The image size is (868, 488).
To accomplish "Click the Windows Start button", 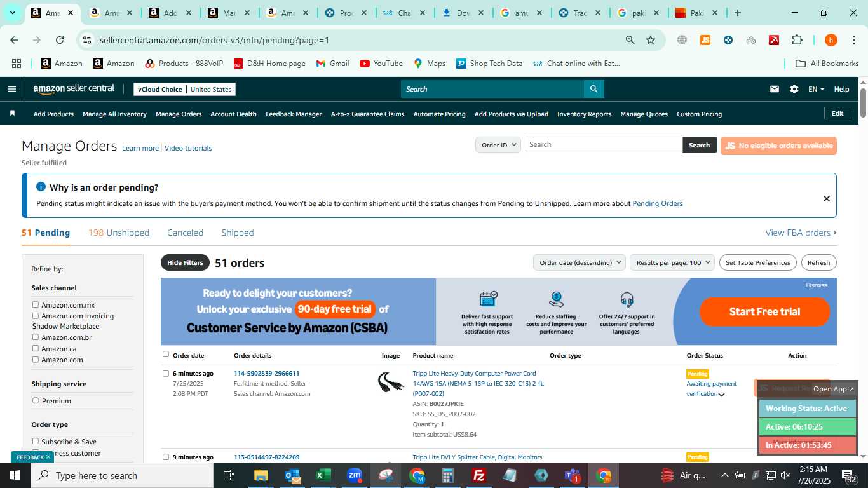I will (15, 475).
